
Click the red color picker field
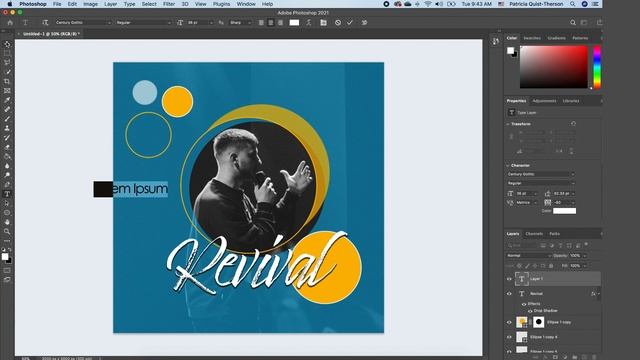(x=553, y=67)
